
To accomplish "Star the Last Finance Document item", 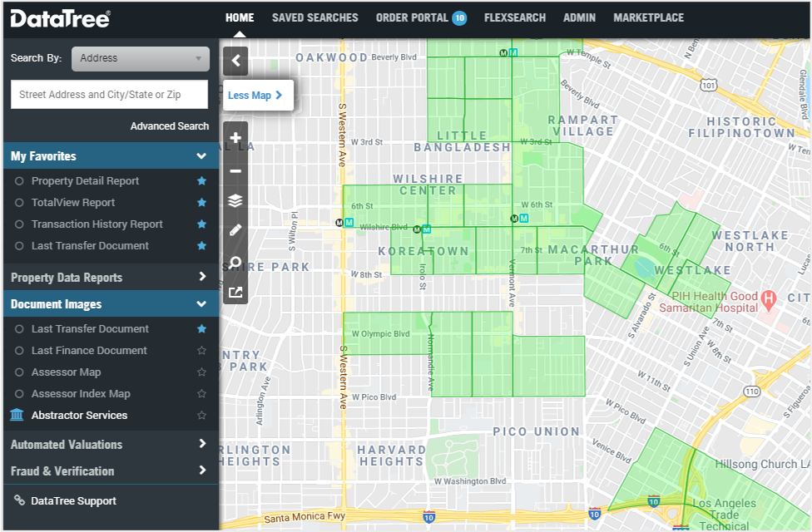I will [x=201, y=351].
